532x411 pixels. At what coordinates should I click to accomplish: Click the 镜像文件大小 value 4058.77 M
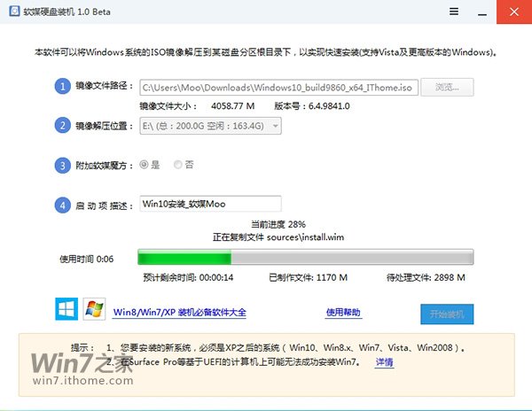click(232, 106)
